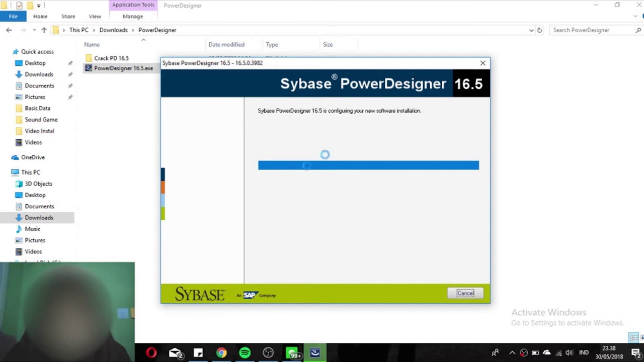Sort files by Date modified column
Image resolution: width=644 pixels, height=362 pixels.
coord(226,45)
